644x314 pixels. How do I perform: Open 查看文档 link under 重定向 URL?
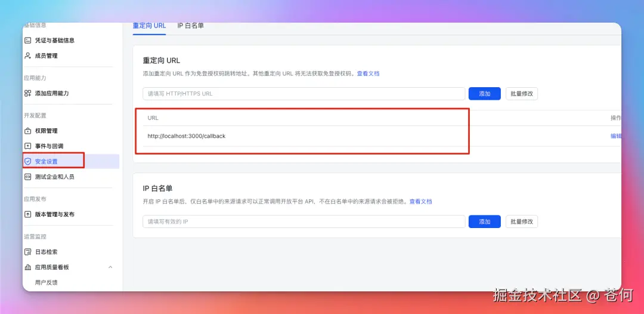[x=368, y=73]
